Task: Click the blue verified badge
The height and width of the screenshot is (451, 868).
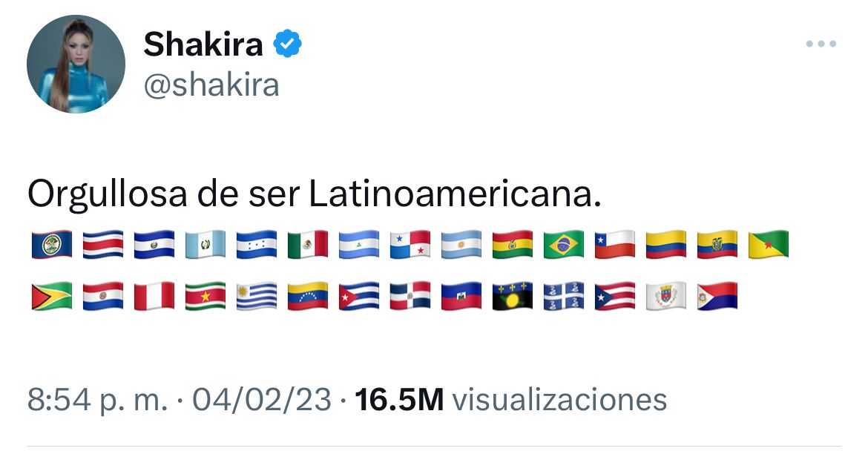Action: 288,45
